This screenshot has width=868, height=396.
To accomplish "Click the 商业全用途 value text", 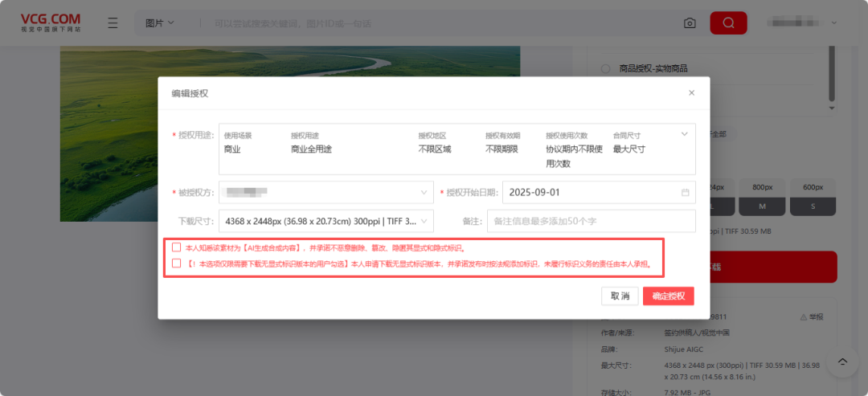I will [312, 149].
